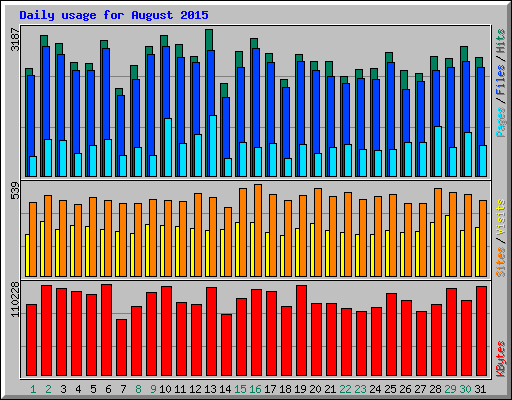Select the 539 visits axis value
The height and width of the screenshot is (400, 512).
[15, 190]
